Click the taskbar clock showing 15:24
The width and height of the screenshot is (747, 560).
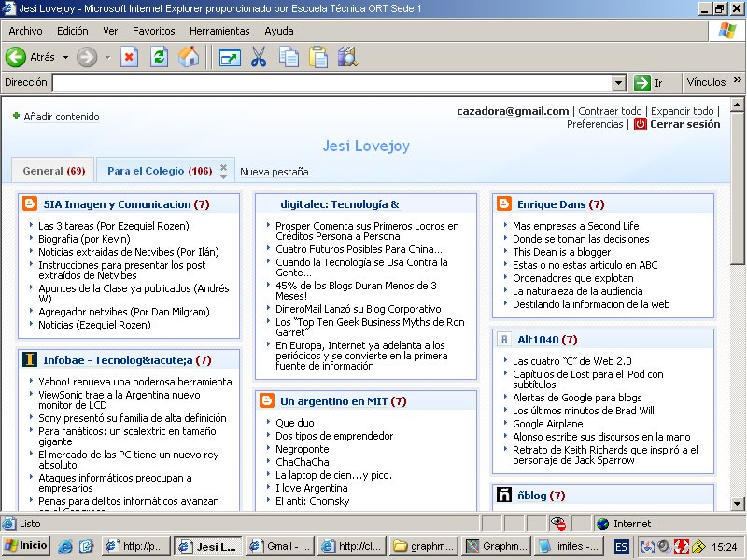724,547
